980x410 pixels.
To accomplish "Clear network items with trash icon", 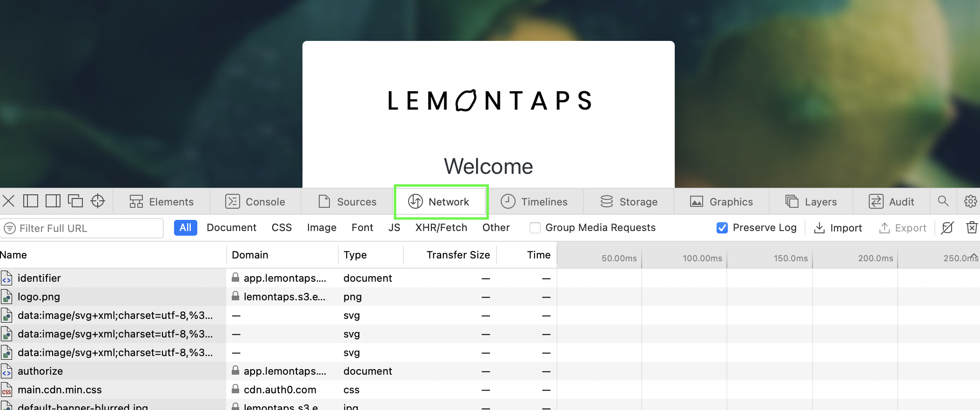I will pyautogui.click(x=972, y=228).
